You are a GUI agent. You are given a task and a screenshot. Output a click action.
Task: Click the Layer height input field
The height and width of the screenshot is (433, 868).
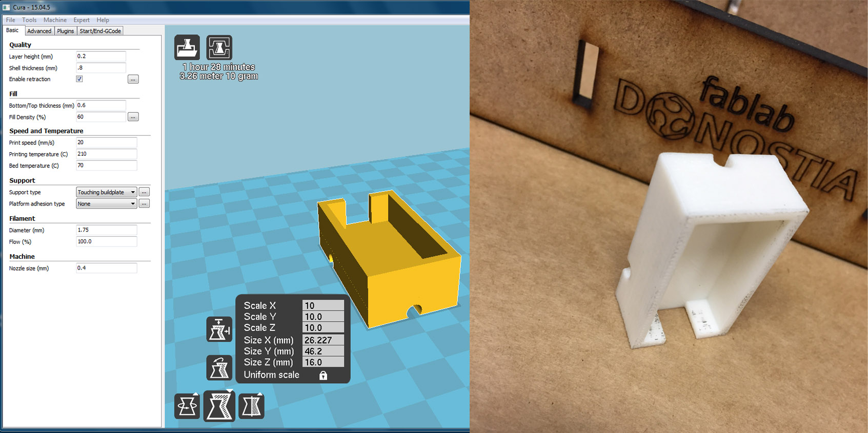(101, 56)
